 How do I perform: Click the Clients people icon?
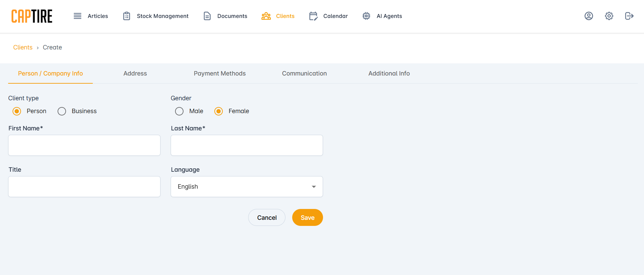click(266, 16)
